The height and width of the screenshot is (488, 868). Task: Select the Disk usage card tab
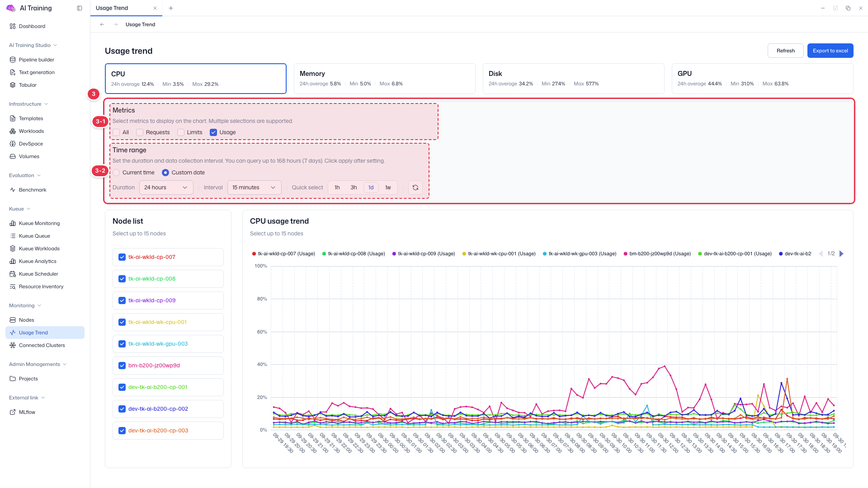click(574, 79)
